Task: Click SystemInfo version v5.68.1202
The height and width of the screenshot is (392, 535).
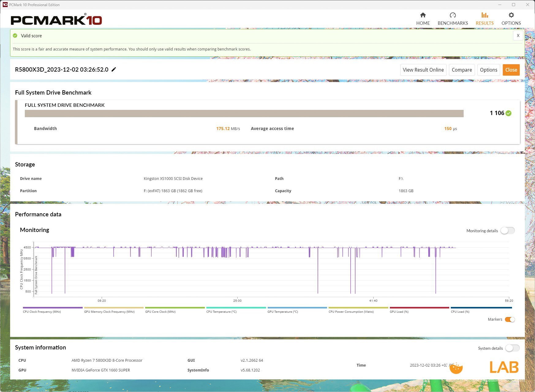Action: tap(250, 370)
